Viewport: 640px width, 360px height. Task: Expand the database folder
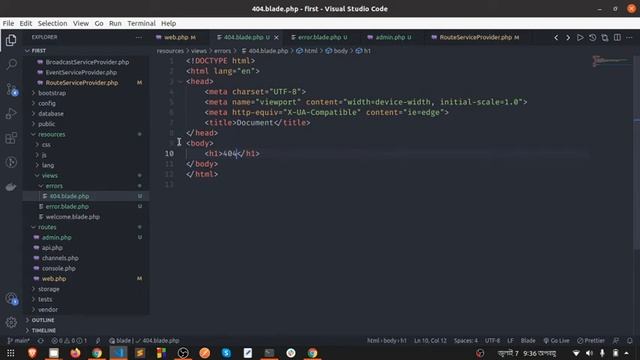(51, 113)
